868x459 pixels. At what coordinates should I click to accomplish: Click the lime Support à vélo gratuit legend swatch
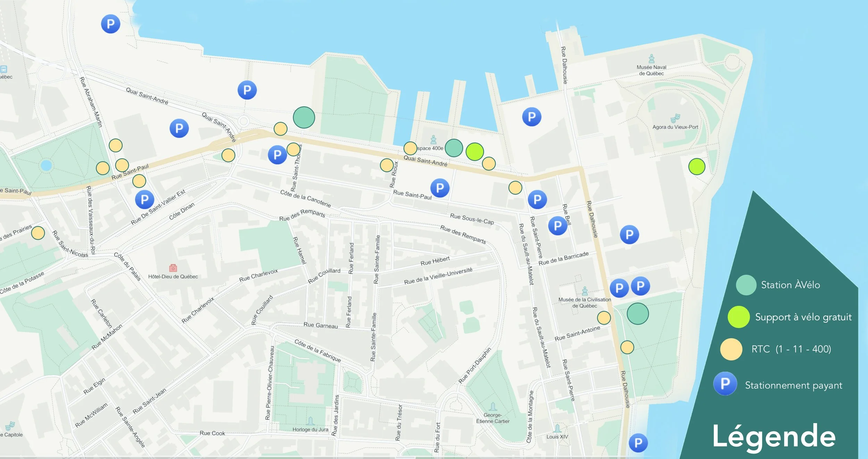point(738,317)
